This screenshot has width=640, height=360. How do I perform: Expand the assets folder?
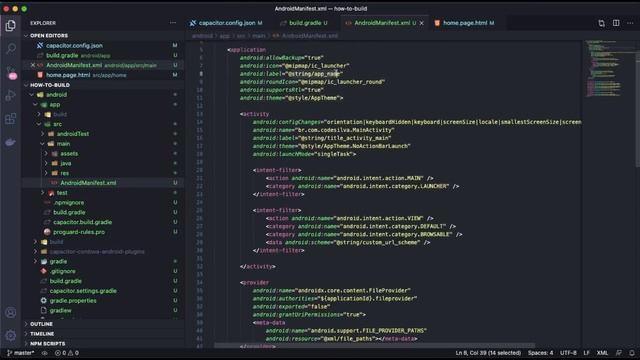(69, 153)
